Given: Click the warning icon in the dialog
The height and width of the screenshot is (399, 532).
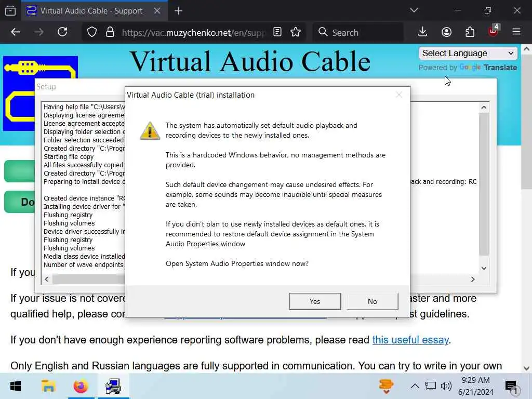Looking at the screenshot, I should (150, 130).
